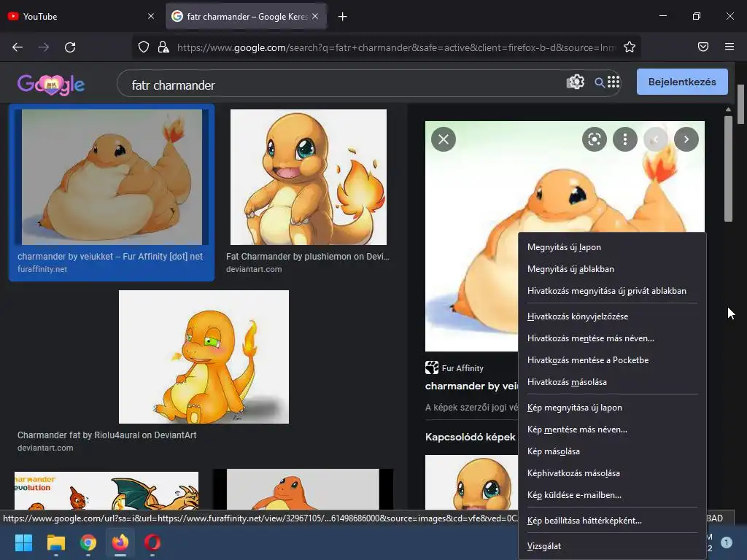Open the plushiemon Charmander thumbnail
This screenshot has height=560, width=747.
pos(309,177)
